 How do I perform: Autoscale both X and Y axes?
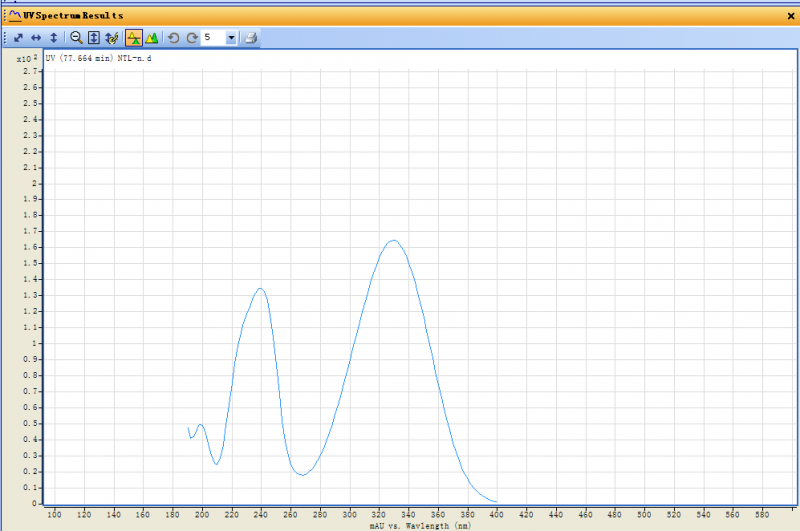pyautogui.click(x=18, y=38)
